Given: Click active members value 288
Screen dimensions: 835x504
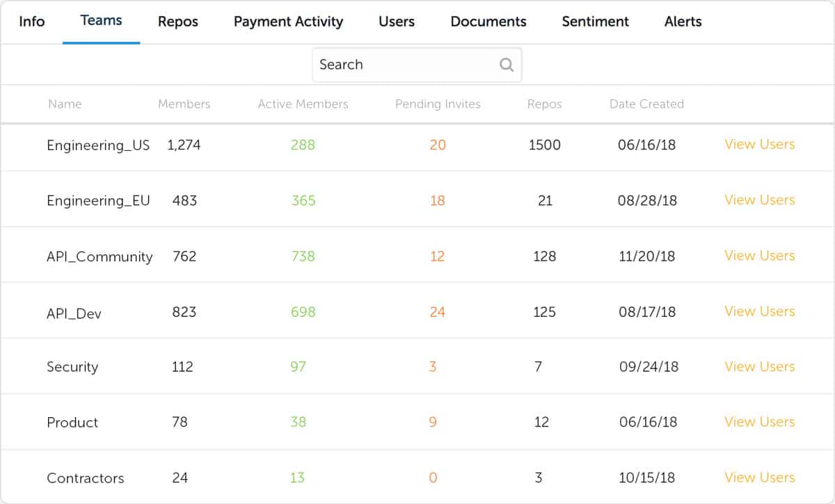Looking at the screenshot, I should pos(303,145).
